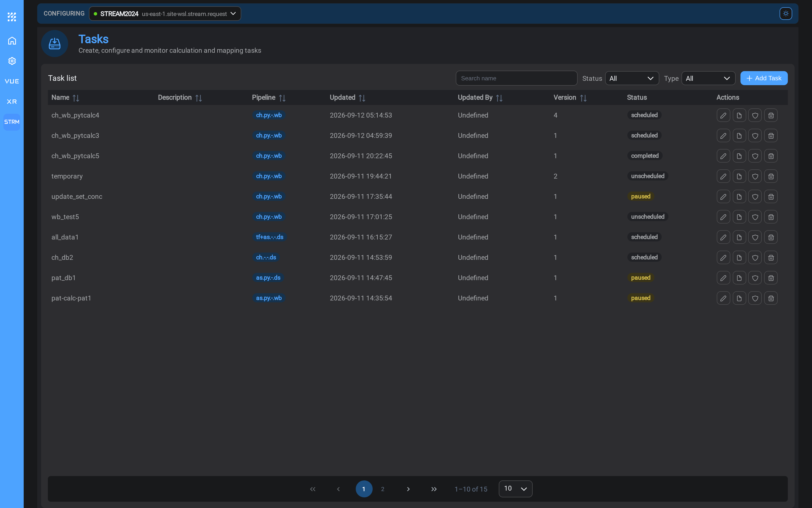The image size is (812, 508).
Task: Open the Status filter dropdown
Action: [x=632, y=78]
